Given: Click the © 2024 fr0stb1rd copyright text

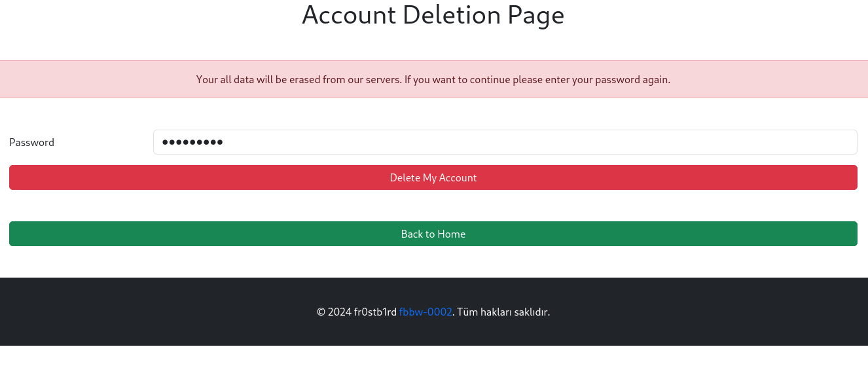Looking at the screenshot, I should pyautogui.click(x=356, y=312).
